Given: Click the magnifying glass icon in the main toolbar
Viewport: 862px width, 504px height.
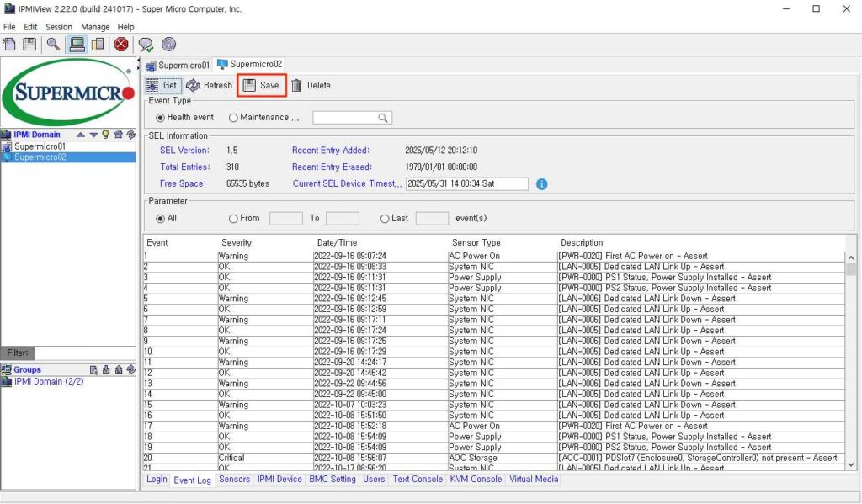Looking at the screenshot, I should point(53,44).
